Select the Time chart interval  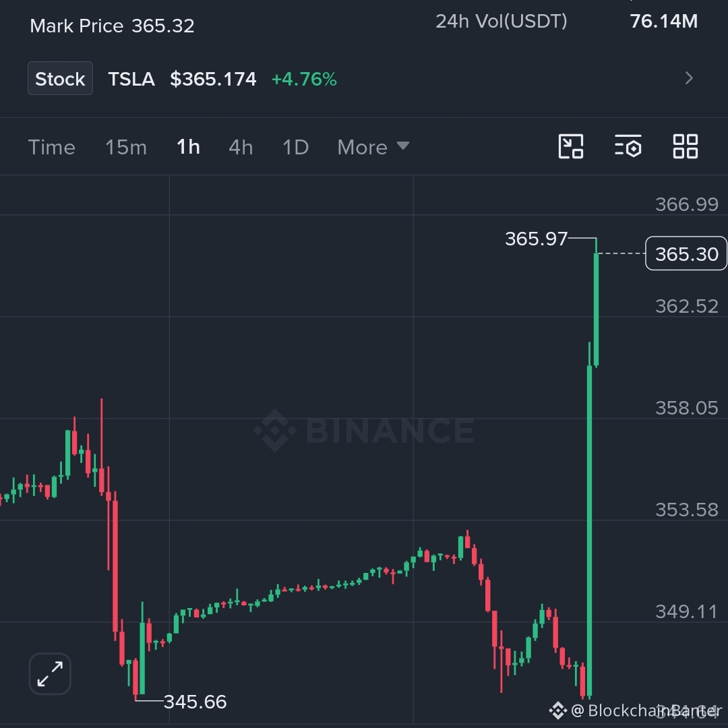51,147
